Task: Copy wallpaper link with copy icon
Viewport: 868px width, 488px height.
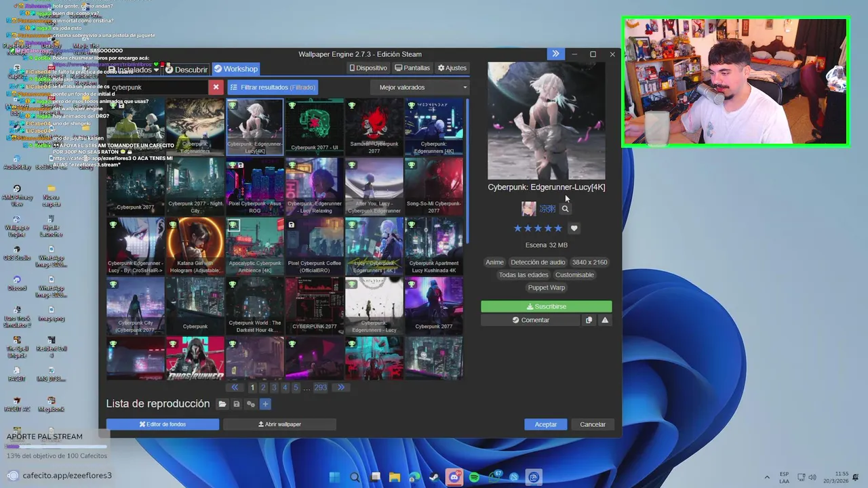Action: 589,320
